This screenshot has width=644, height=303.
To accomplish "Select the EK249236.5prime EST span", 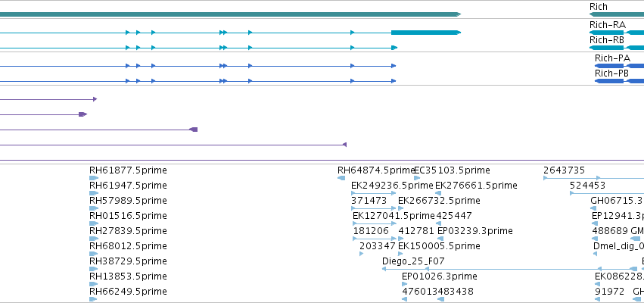I will [x=374, y=193].
